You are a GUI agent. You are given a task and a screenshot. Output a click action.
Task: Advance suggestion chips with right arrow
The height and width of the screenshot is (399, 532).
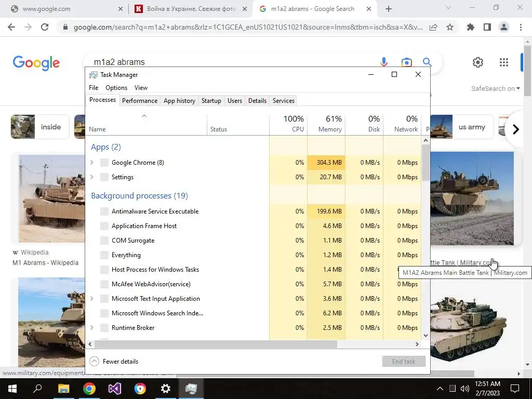(x=516, y=129)
